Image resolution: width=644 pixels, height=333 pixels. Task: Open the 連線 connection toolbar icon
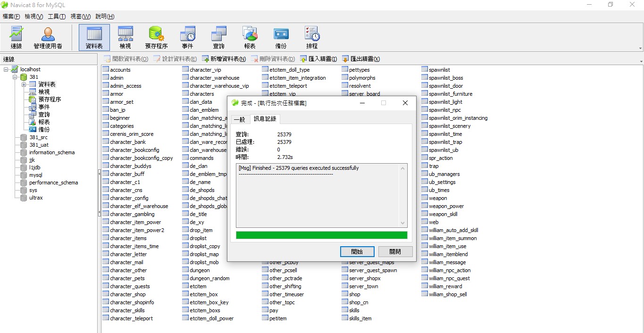click(17, 38)
